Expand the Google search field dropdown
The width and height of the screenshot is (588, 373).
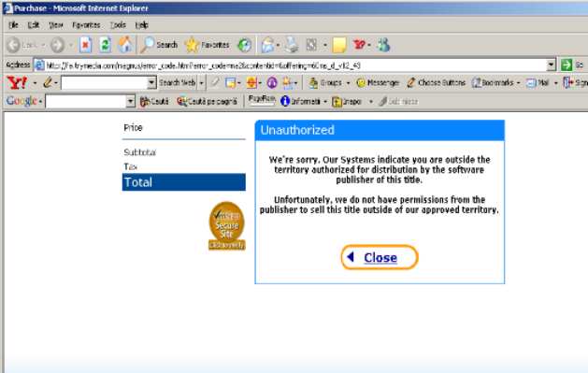[130, 101]
